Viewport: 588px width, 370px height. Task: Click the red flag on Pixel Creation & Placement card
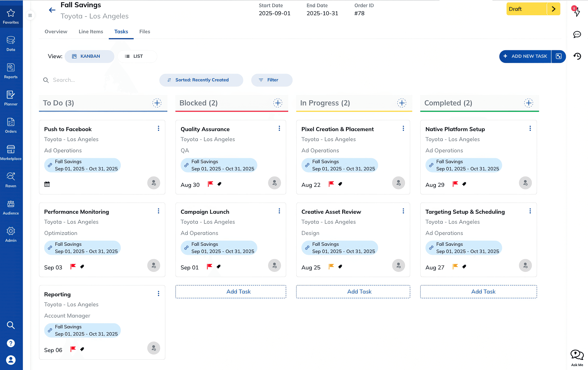pos(331,184)
